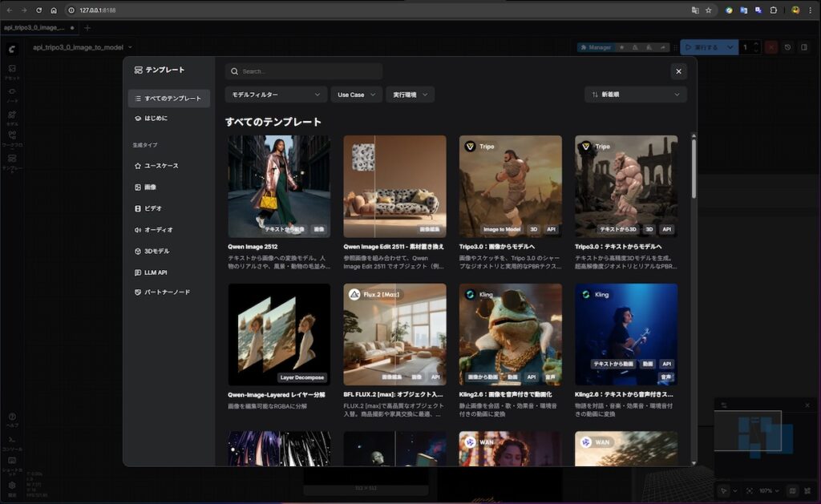Select the 画像 category in sidebar

(x=150, y=187)
